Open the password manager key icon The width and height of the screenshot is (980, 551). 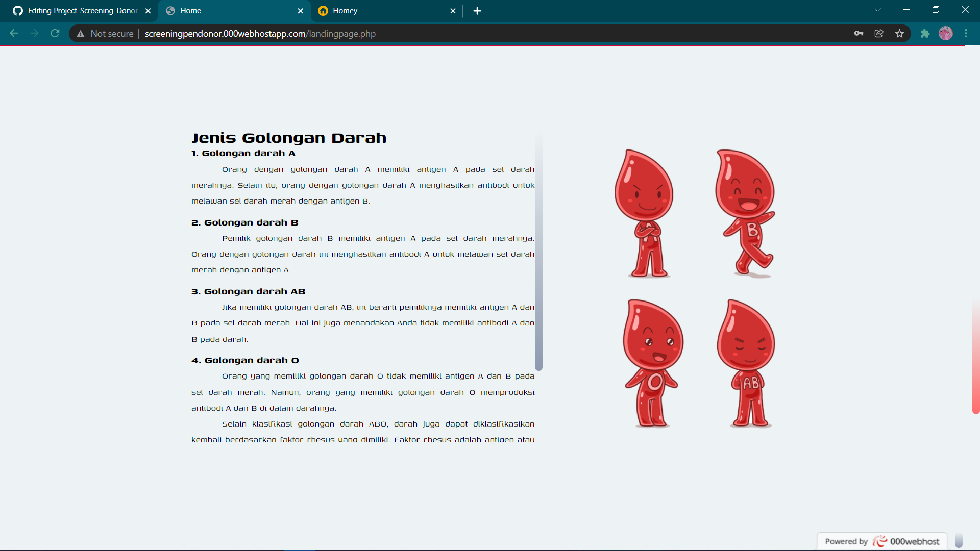[x=859, y=33]
